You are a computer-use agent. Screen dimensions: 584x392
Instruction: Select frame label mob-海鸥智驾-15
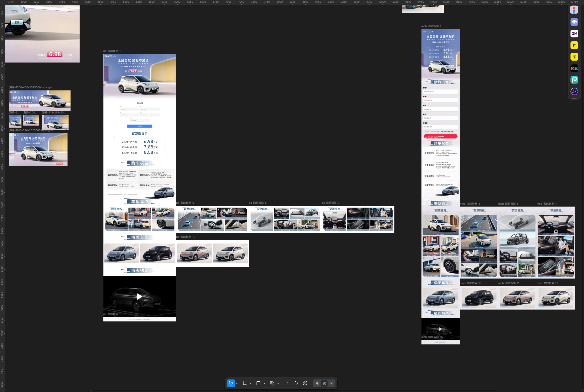point(432,337)
